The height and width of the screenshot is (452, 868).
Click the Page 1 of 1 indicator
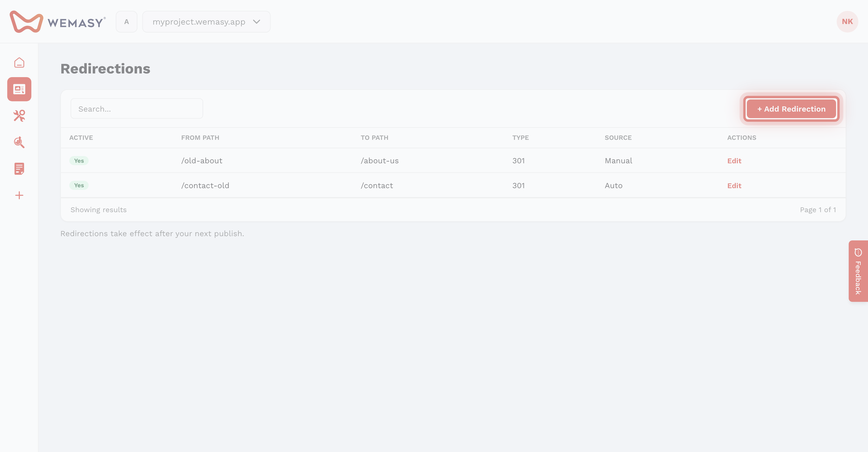818,210
